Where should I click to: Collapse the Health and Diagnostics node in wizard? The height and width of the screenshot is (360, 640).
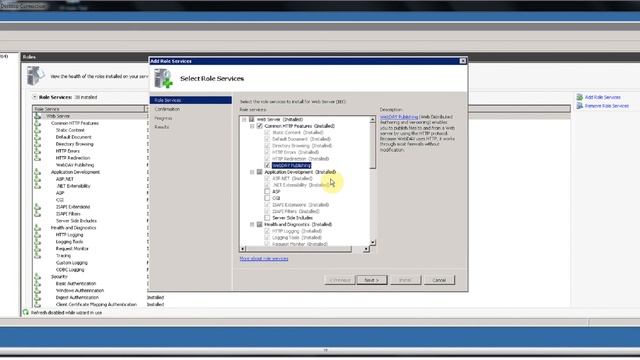click(252, 224)
